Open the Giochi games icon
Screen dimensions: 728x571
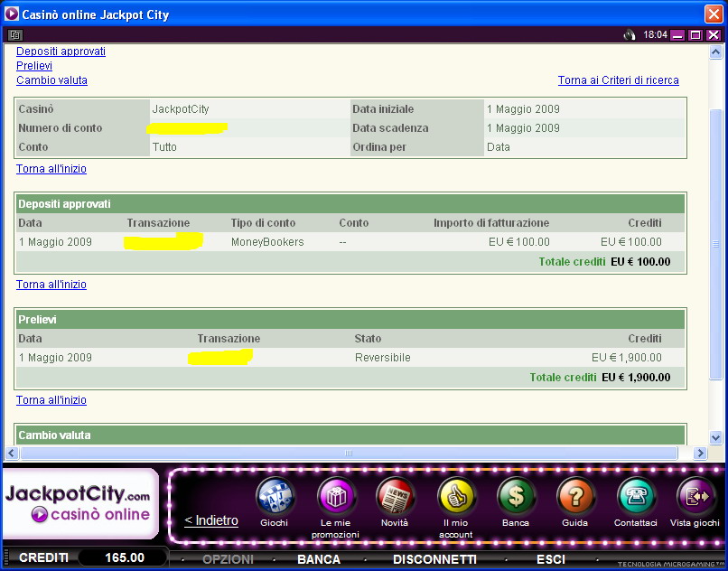[x=274, y=497]
